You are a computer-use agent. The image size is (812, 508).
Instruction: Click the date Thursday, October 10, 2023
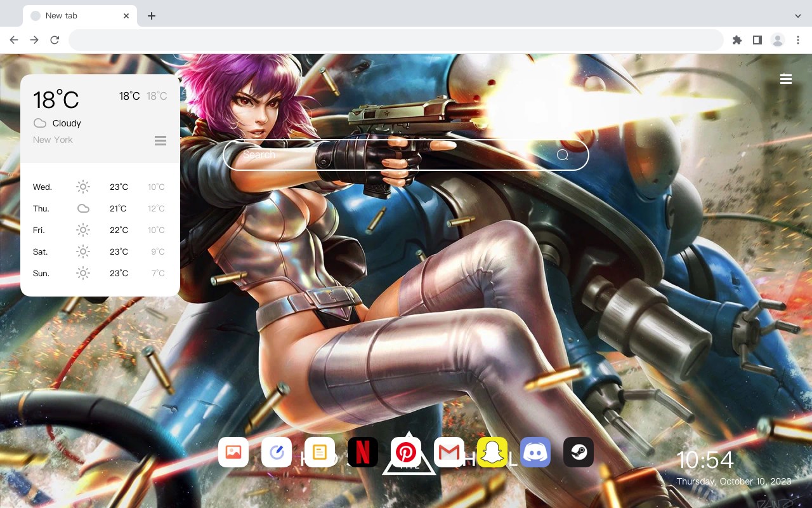[x=734, y=481]
